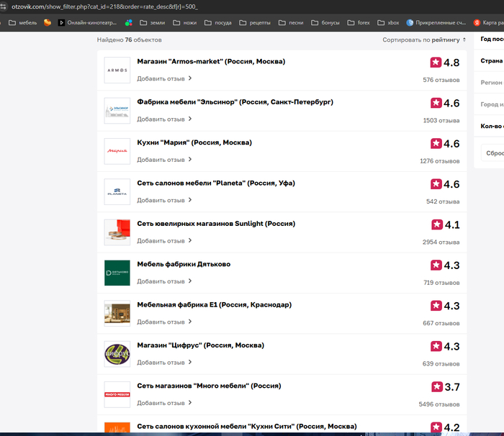Screen dimensions: 504x436
Task: Click the Кухни Мария logo thumbnail
Action: point(117,151)
